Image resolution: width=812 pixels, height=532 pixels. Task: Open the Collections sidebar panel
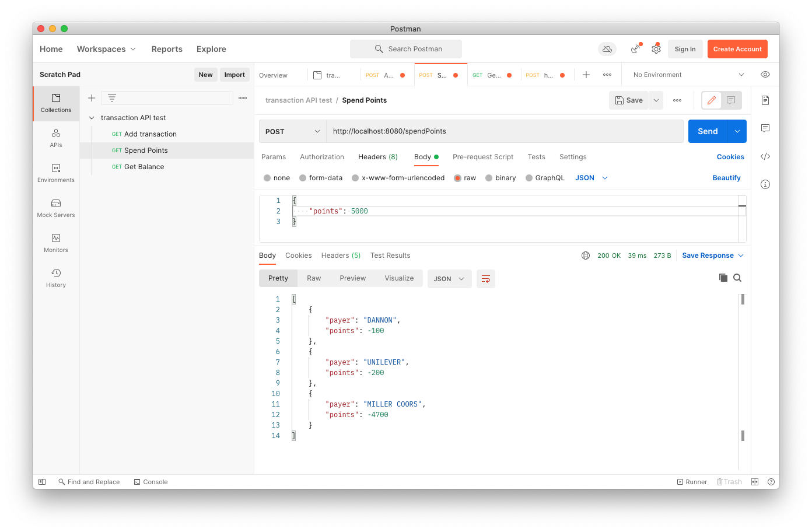coord(56,103)
